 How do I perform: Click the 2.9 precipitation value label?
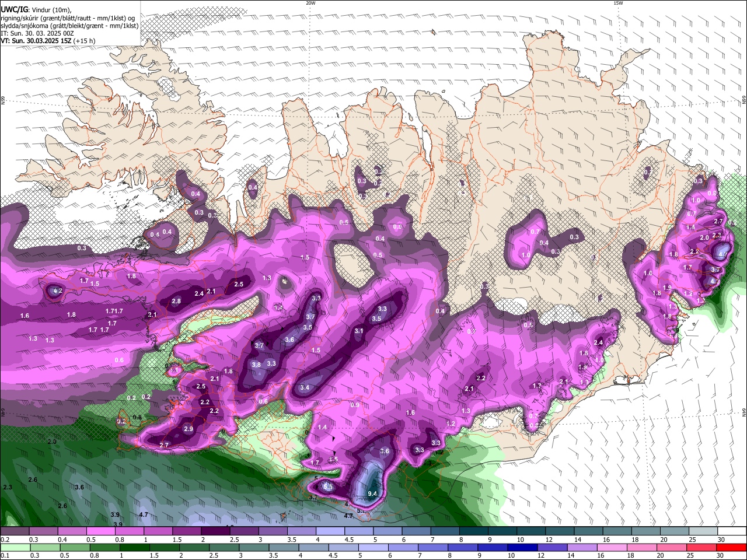pos(188,429)
